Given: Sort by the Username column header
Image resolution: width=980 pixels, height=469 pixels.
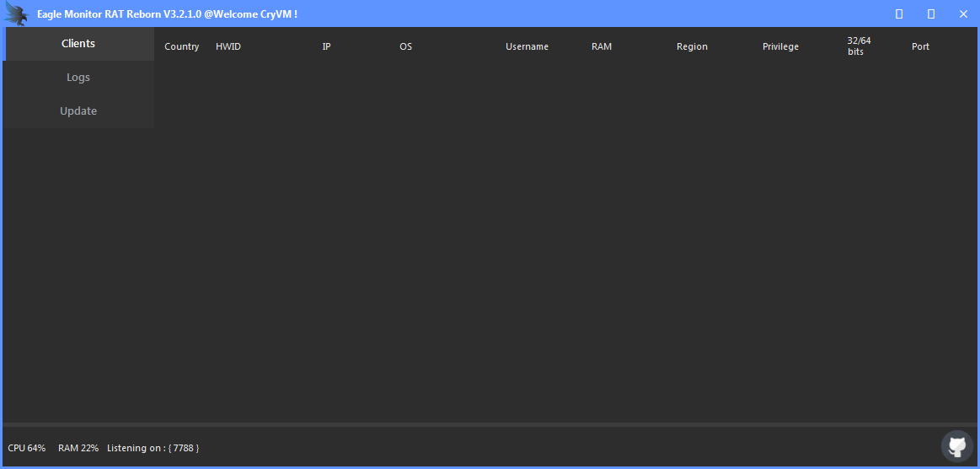Looking at the screenshot, I should (x=527, y=46).
